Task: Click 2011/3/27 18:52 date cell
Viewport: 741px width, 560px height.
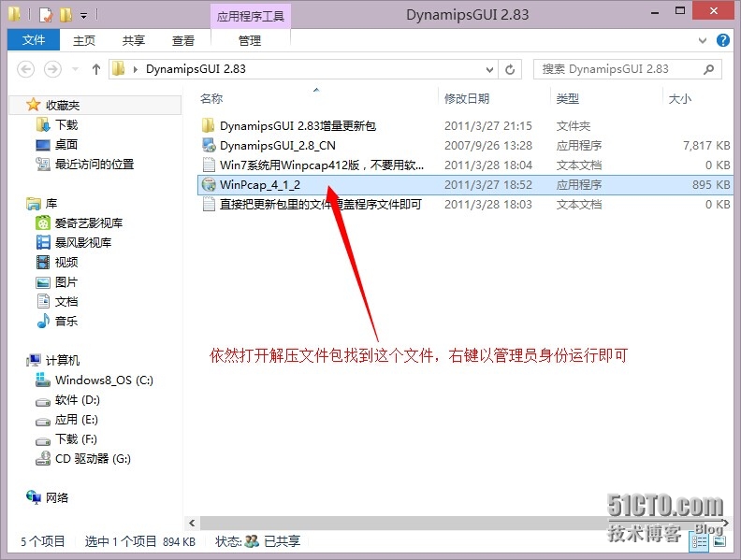Action: (488, 184)
